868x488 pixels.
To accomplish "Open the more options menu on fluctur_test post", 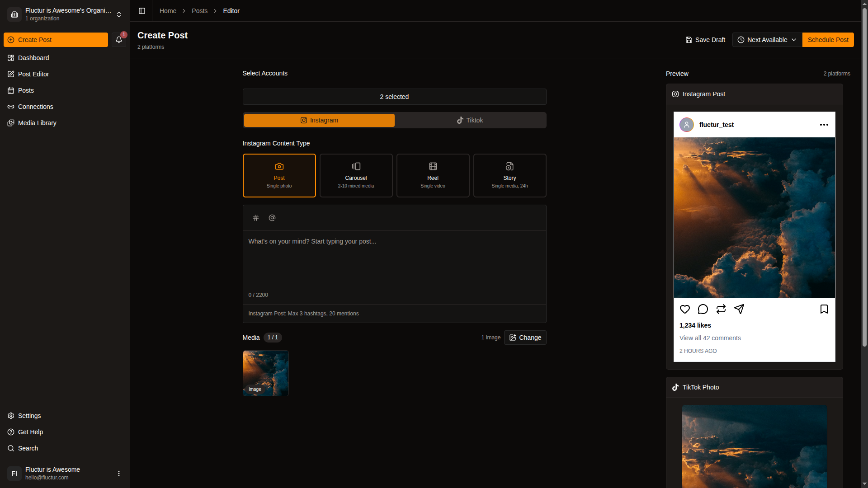I will click(824, 125).
